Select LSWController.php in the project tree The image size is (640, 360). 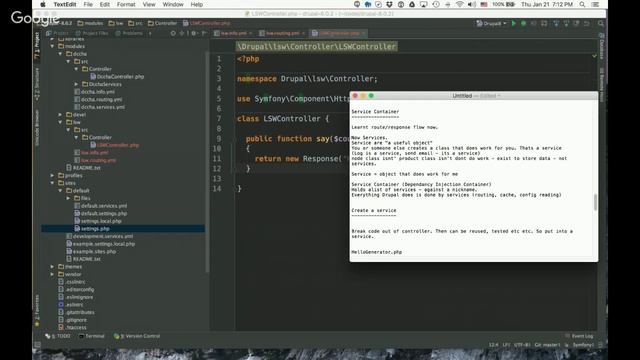[x=115, y=145]
